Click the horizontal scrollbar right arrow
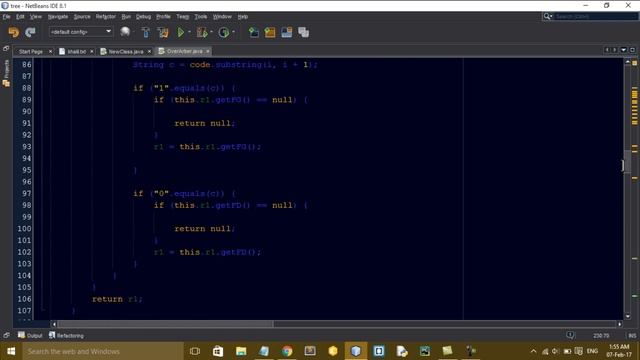The width and height of the screenshot is (640, 360). point(620,324)
